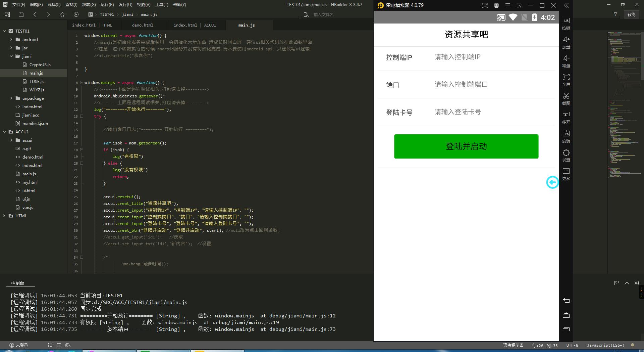Expand the jar folder

(x=11, y=48)
